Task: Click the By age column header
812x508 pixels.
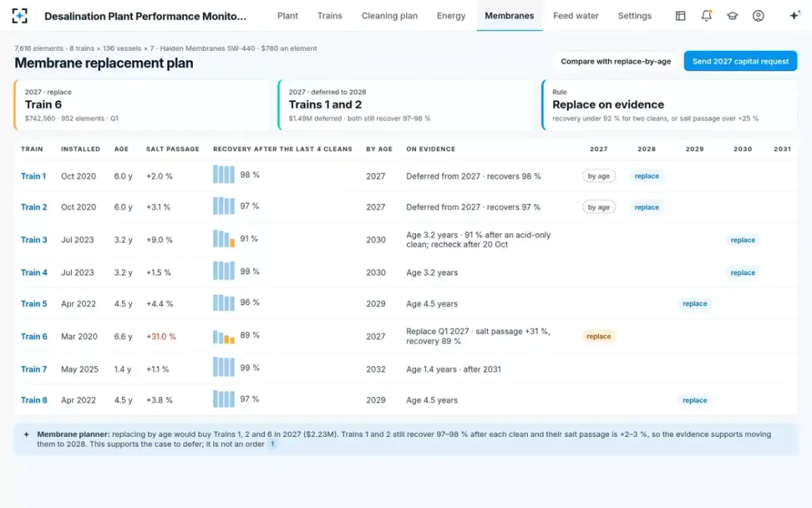Action: [x=379, y=149]
